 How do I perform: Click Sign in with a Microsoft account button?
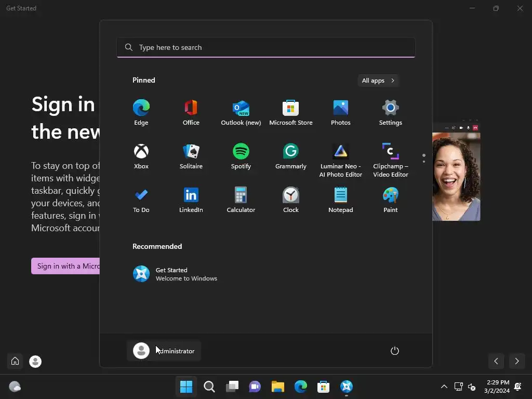[x=65, y=266]
